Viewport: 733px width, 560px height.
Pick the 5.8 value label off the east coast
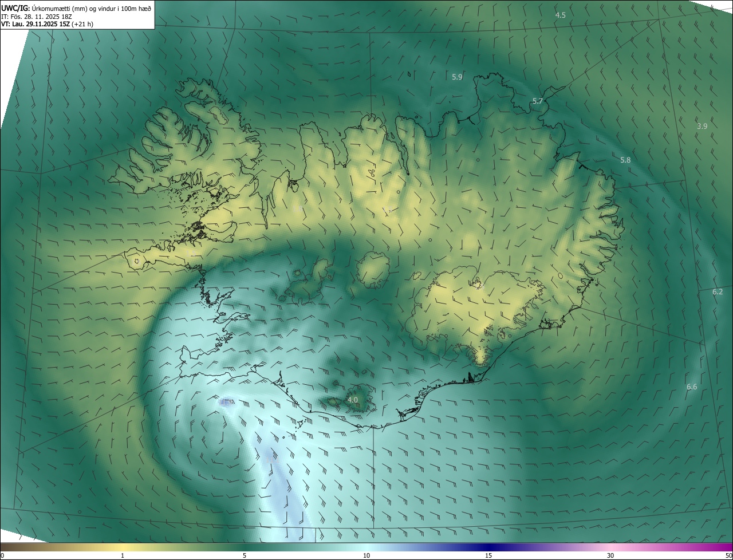point(625,160)
